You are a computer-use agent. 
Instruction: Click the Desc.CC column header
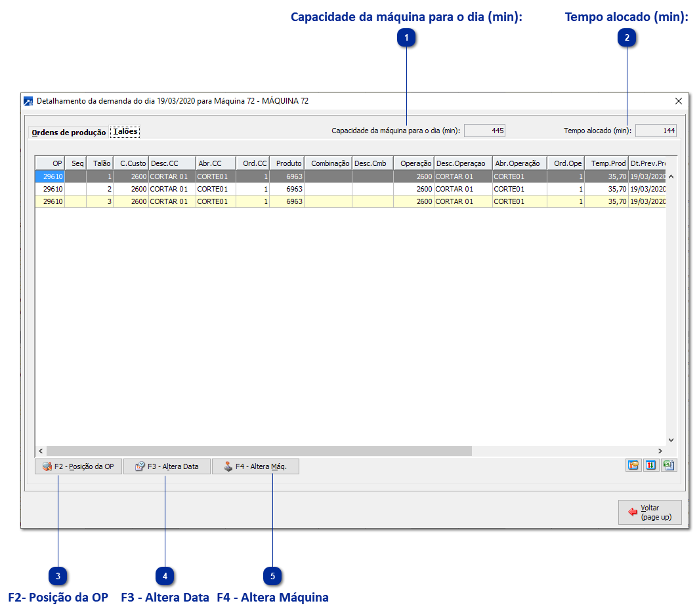point(172,163)
